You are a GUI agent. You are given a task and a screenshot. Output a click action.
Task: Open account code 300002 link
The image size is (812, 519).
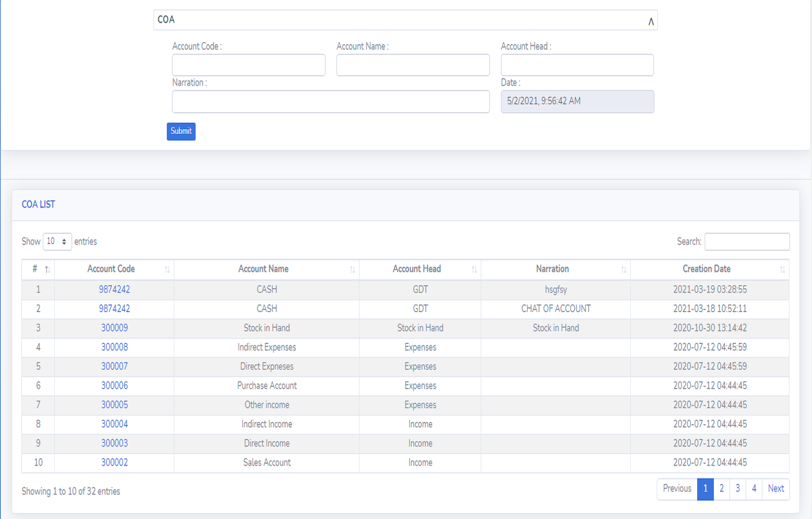click(x=114, y=462)
